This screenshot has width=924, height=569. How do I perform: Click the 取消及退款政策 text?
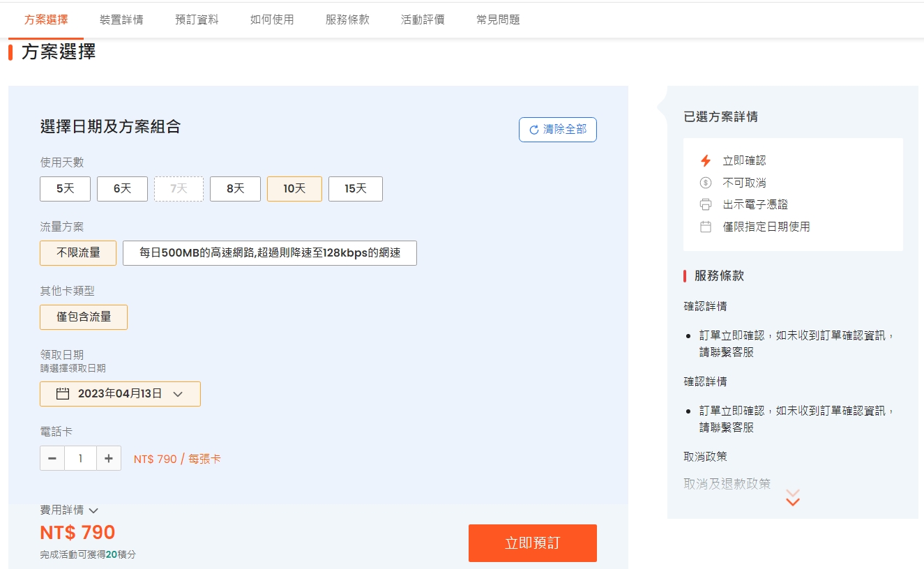coord(727,484)
